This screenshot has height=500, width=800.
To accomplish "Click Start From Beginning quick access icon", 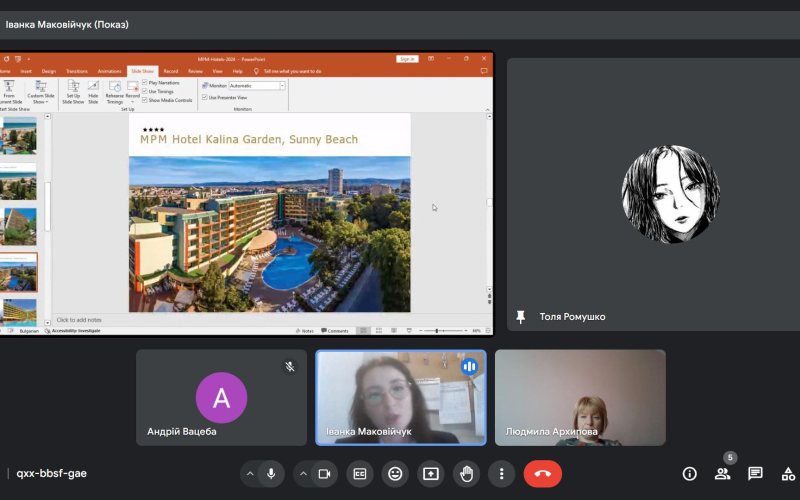I will click(18, 59).
